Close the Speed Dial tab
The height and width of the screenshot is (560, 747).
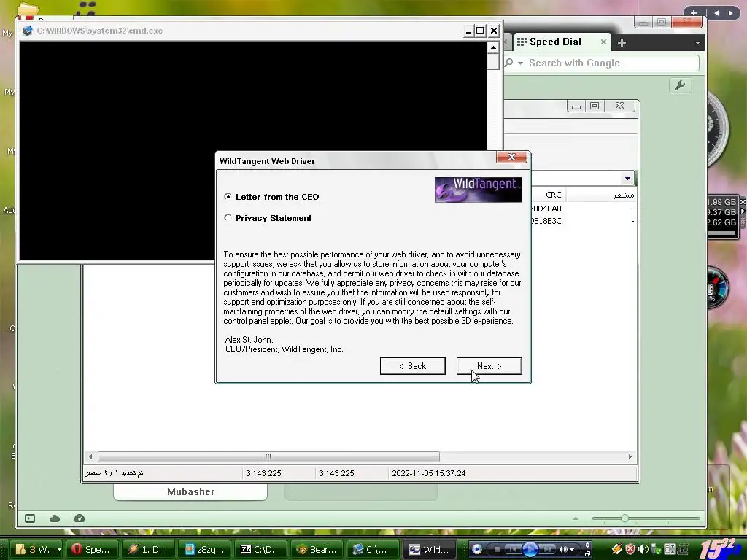(x=603, y=42)
